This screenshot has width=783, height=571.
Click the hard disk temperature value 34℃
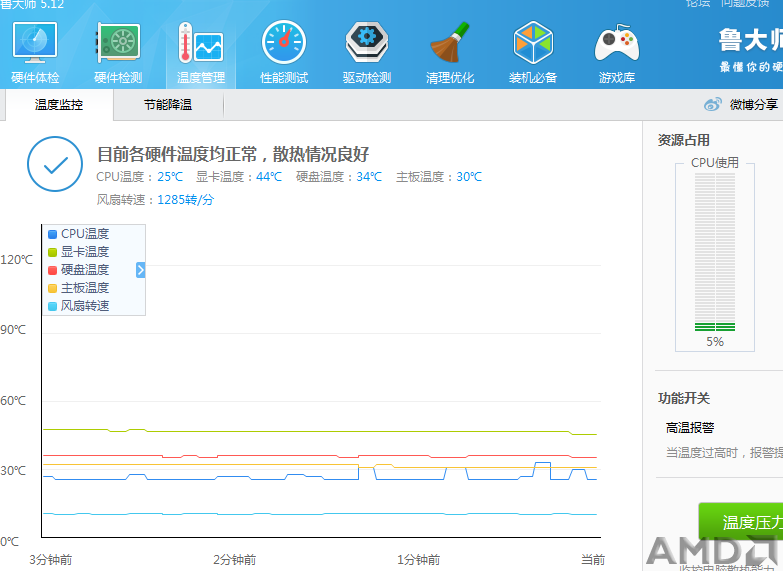[x=369, y=177]
